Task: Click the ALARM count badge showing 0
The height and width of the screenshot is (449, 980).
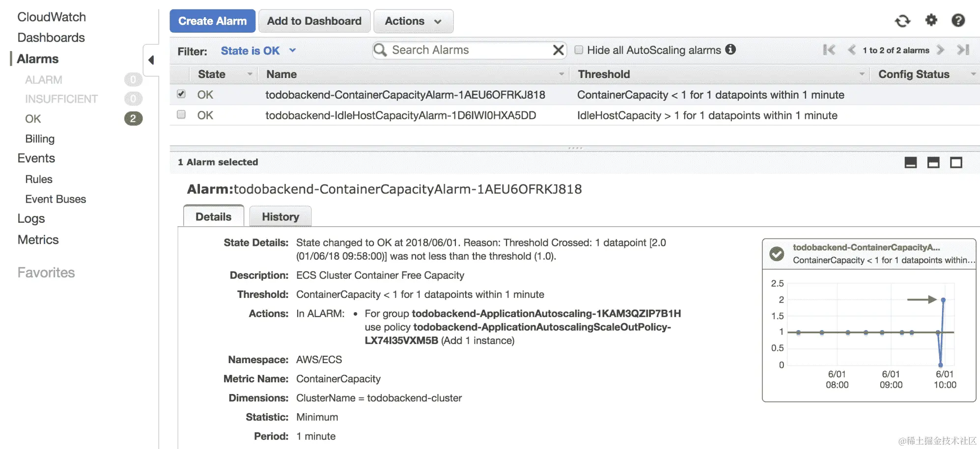Action: pos(133,79)
